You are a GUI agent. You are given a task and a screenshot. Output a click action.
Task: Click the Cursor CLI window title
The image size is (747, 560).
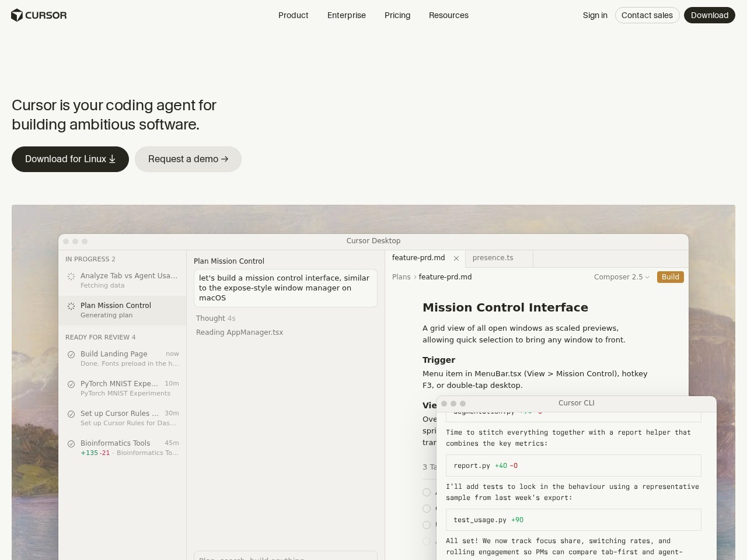(577, 403)
